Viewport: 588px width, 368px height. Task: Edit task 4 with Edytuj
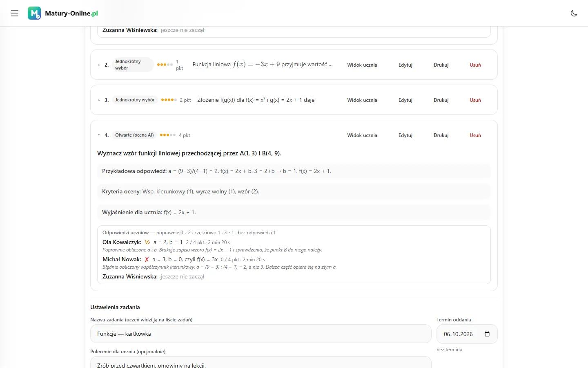[405, 135]
